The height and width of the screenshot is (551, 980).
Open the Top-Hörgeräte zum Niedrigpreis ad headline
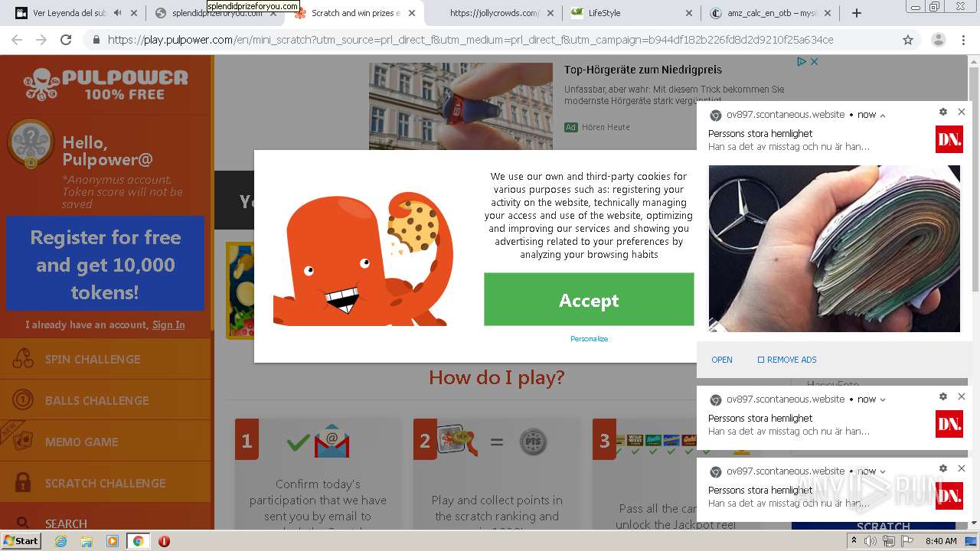tap(643, 70)
